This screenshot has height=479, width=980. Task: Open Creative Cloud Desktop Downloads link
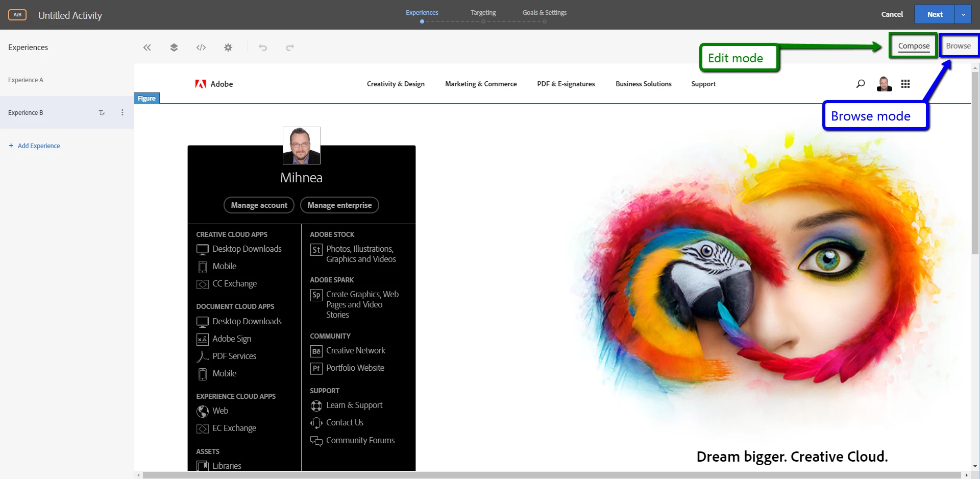247,249
